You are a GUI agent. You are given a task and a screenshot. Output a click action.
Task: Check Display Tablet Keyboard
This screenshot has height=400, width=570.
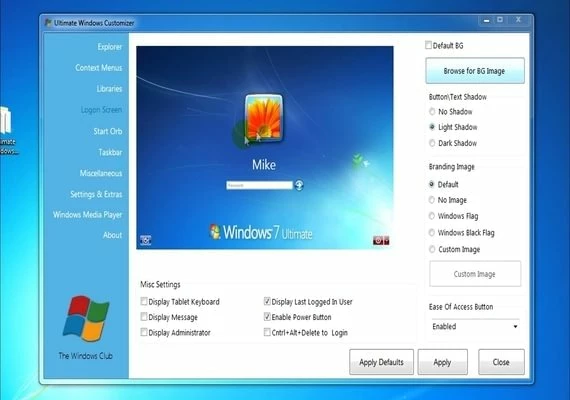click(x=144, y=301)
